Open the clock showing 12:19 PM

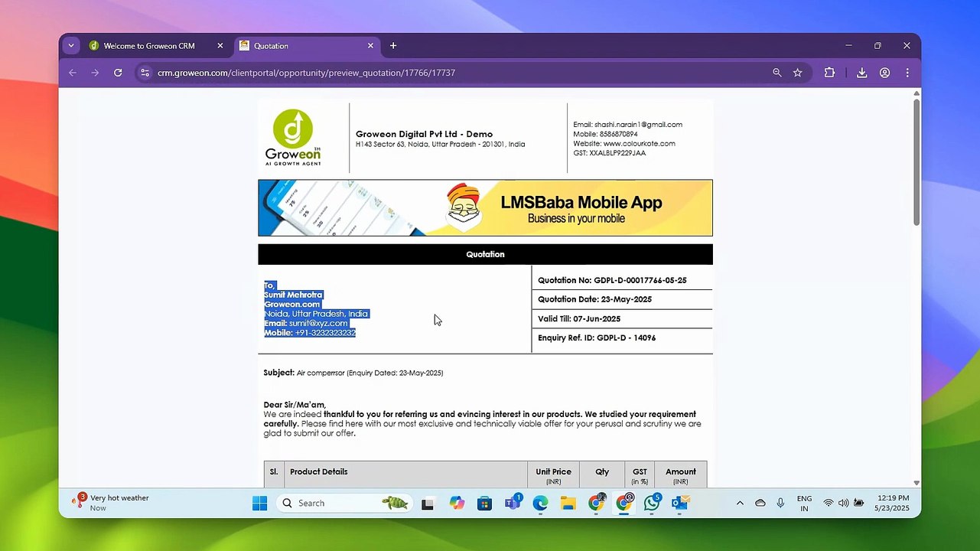(x=894, y=503)
